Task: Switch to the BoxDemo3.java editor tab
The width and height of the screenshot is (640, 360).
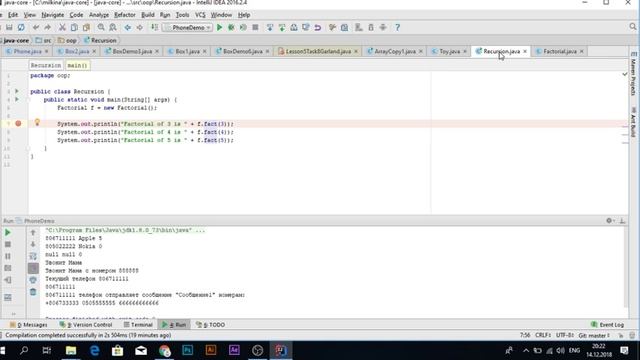Action: click(132, 51)
